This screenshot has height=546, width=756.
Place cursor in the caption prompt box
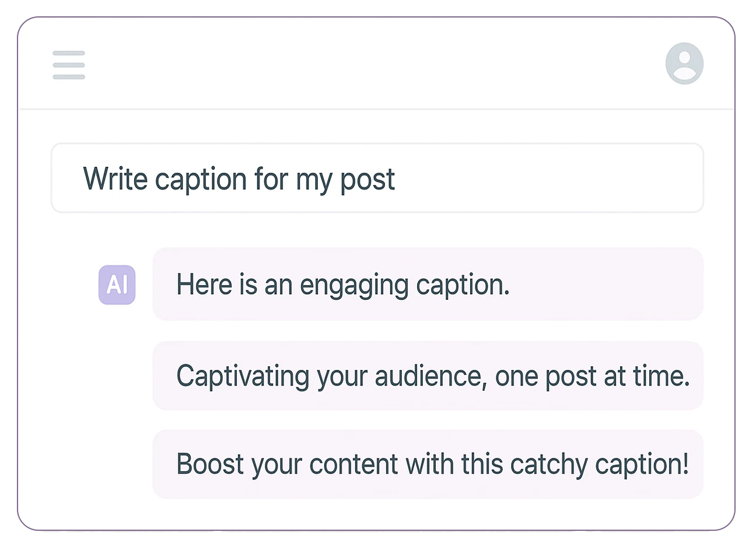[377, 178]
